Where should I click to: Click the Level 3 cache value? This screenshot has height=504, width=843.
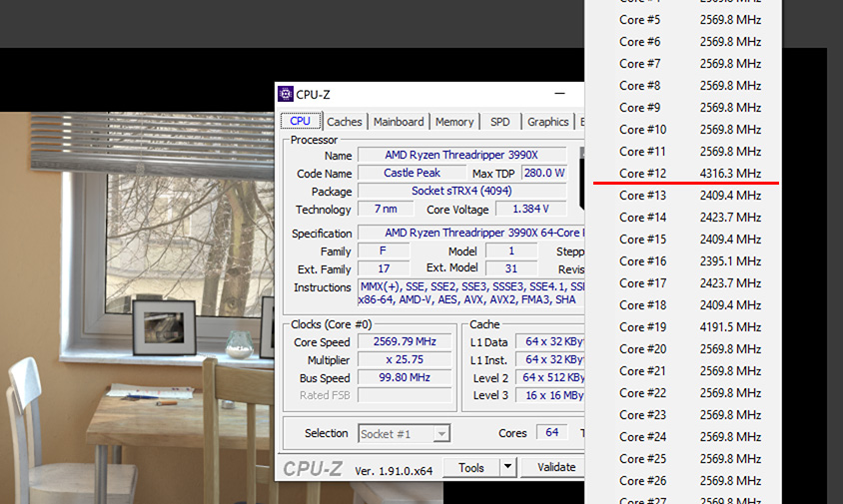[x=550, y=395]
